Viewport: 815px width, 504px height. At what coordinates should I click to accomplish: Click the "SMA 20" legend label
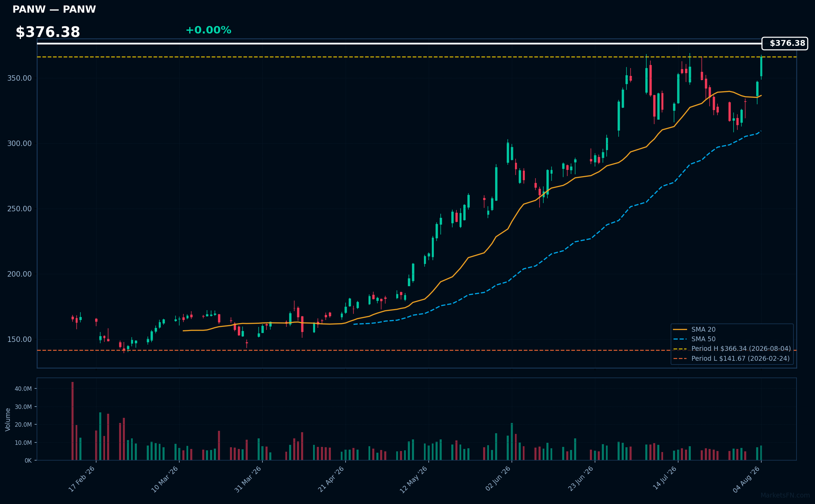(x=703, y=330)
